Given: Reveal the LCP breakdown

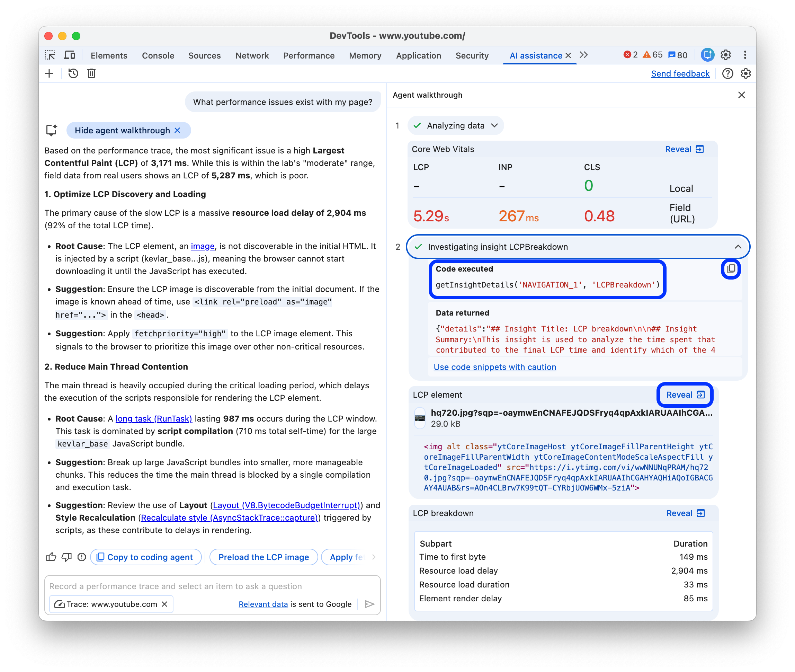Looking at the screenshot, I should tap(685, 513).
